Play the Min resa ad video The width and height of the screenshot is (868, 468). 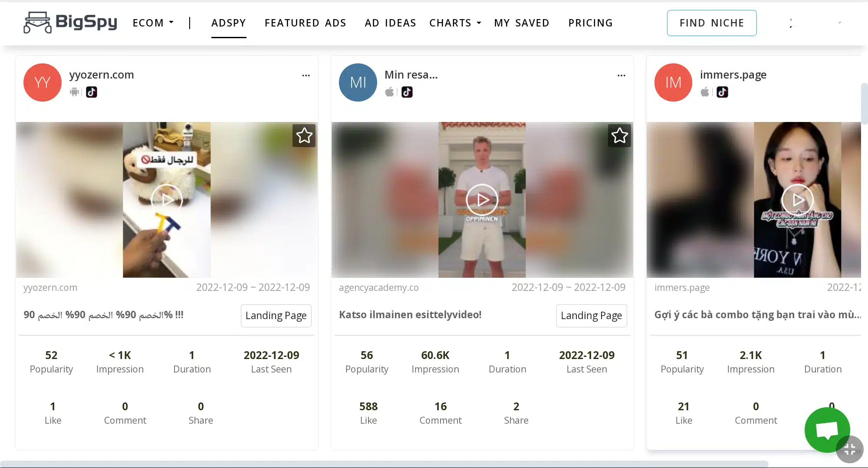(x=482, y=200)
